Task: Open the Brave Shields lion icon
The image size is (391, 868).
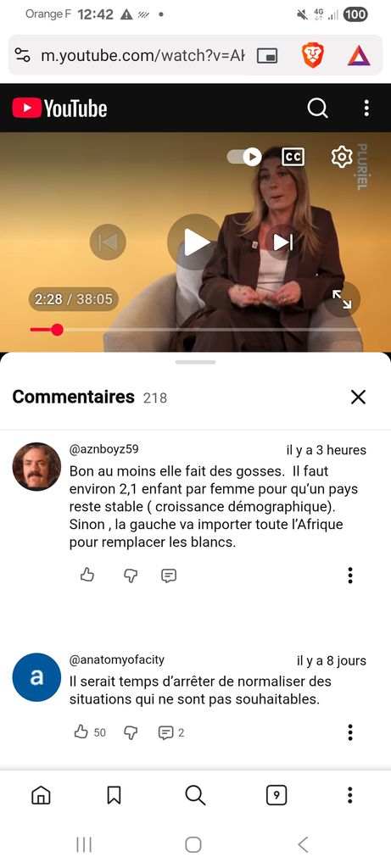Action: click(x=312, y=55)
